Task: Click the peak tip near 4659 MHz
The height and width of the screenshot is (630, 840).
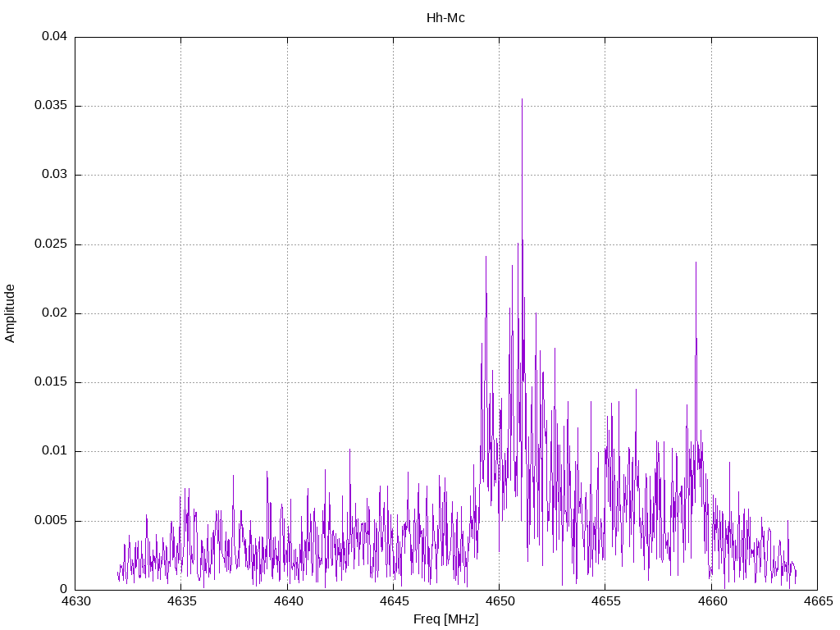Action: point(696,263)
